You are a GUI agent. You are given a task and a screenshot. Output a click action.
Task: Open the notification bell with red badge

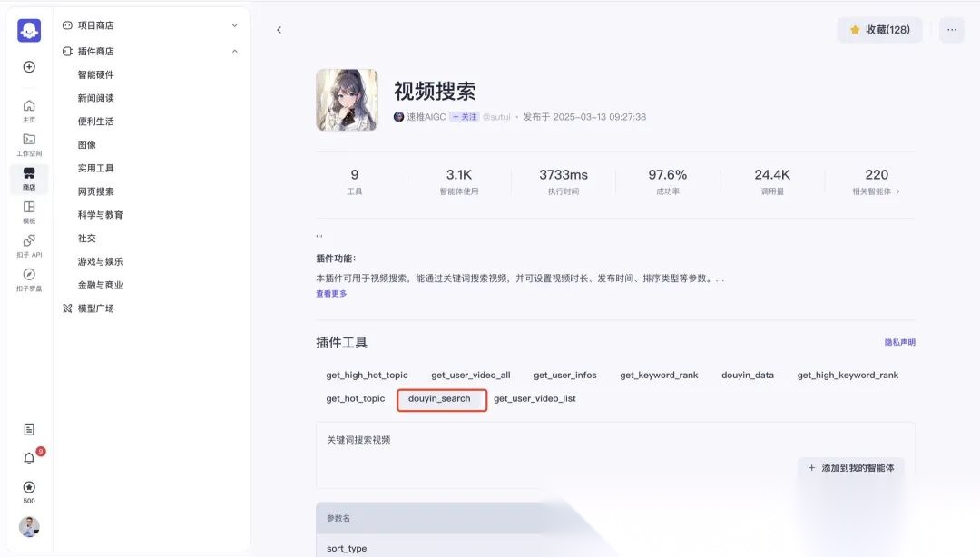tap(28, 458)
